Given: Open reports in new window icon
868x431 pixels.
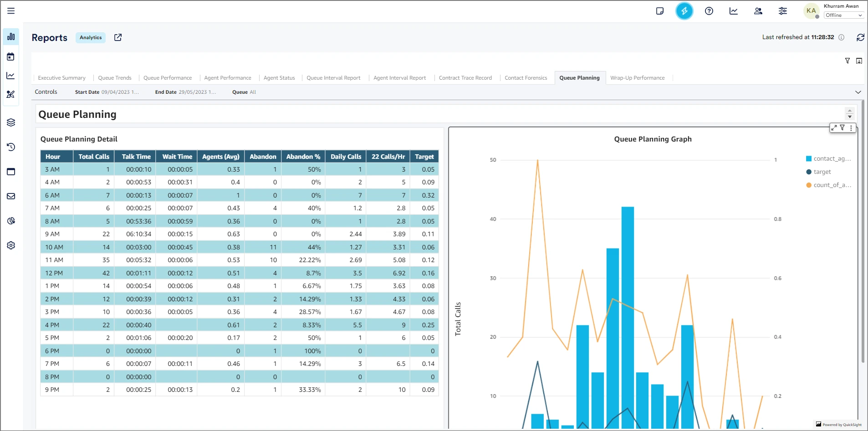Looking at the screenshot, I should point(118,37).
